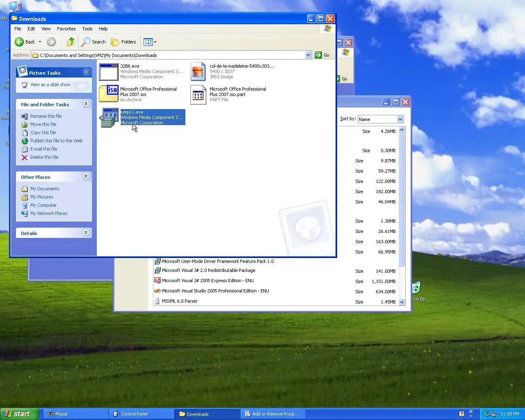Viewport: 525px width, 420px height.
Task: Click the Go button in the background window
Action: [x=343, y=79]
